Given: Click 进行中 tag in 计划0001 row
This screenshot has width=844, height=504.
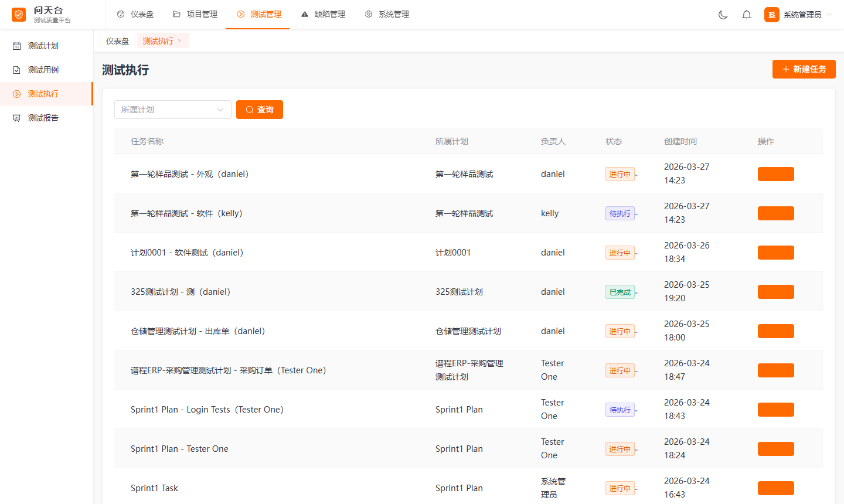Looking at the screenshot, I should tap(620, 253).
